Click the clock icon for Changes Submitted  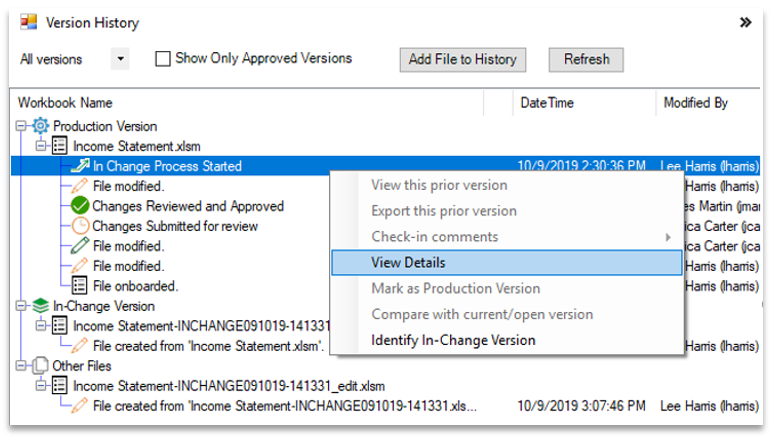coord(80,226)
